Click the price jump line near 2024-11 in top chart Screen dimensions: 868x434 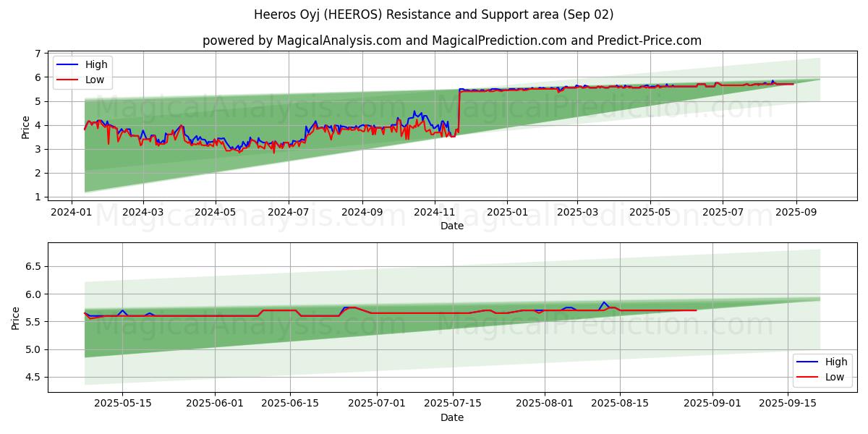click(459, 112)
